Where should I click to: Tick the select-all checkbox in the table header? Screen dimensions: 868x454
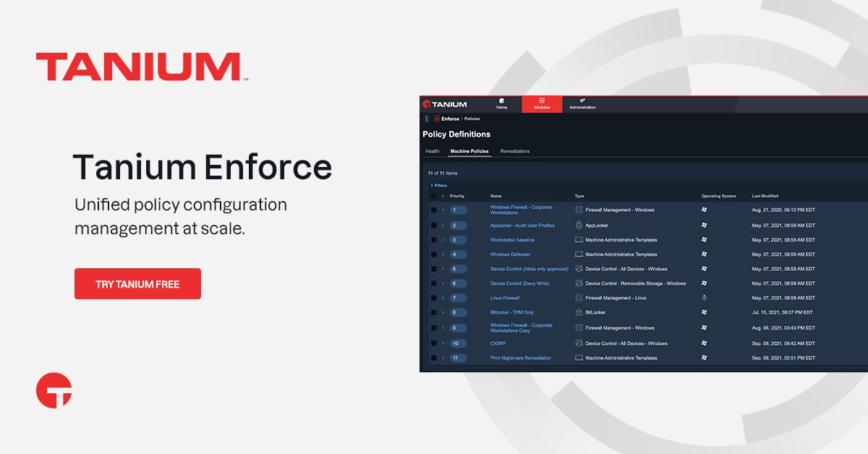pyautogui.click(x=434, y=196)
